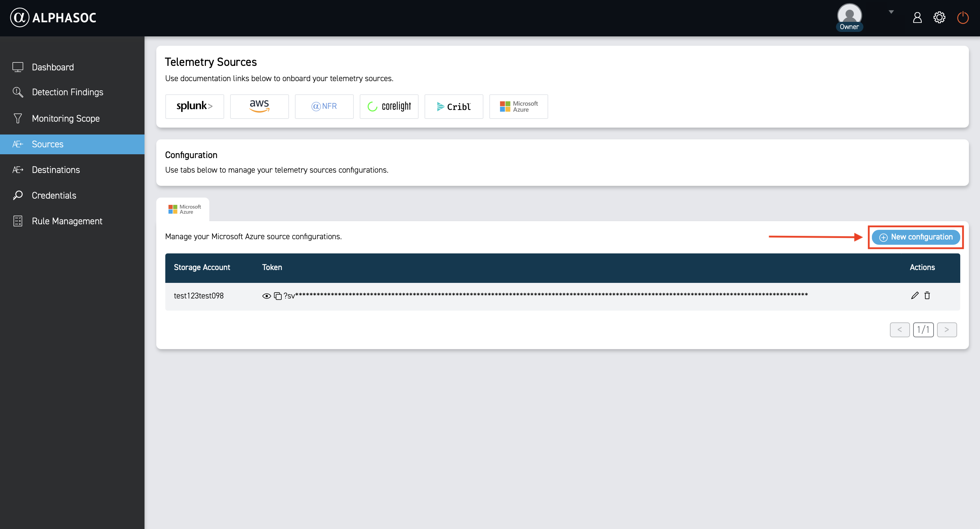Open the Splunk documentation tile

tap(194, 106)
